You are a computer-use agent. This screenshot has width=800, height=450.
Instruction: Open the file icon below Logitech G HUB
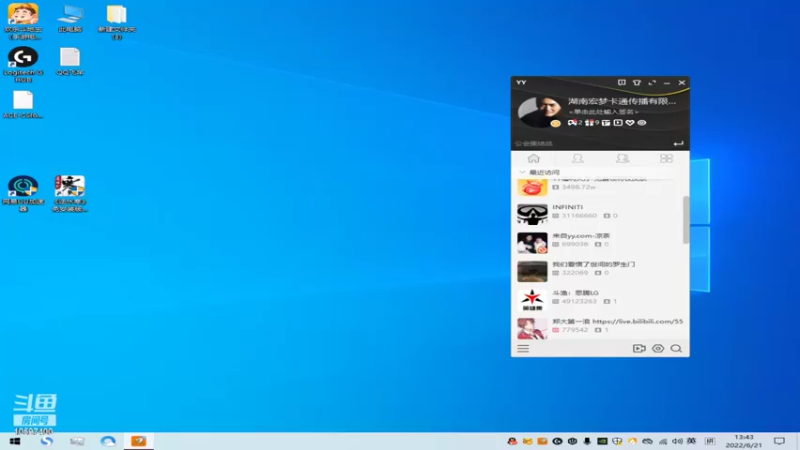(23, 105)
